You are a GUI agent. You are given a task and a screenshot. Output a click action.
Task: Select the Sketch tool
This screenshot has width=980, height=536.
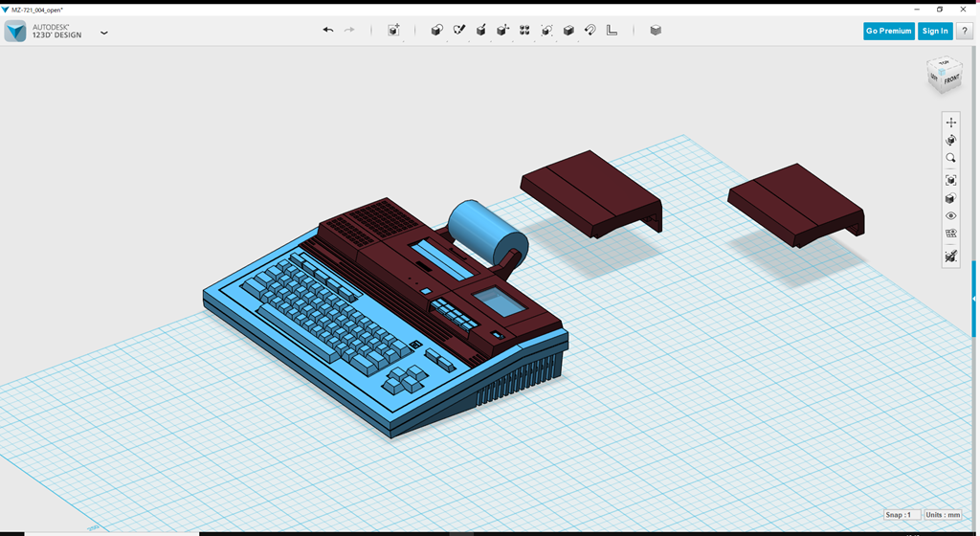(x=458, y=31)
